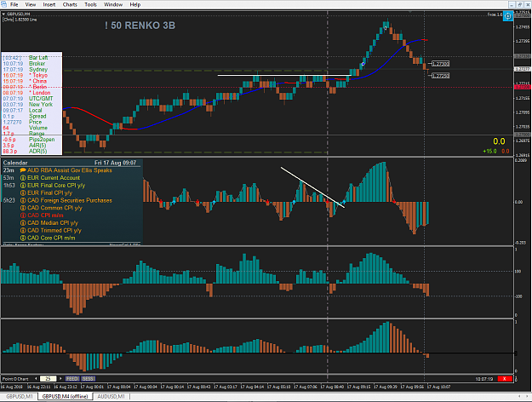Click the green +15.0 value

[x=489, y=151]
